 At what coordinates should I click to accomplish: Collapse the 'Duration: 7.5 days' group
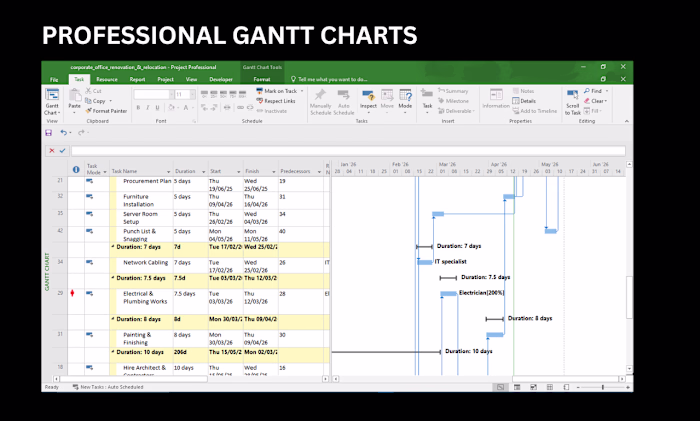coord(113,278)
